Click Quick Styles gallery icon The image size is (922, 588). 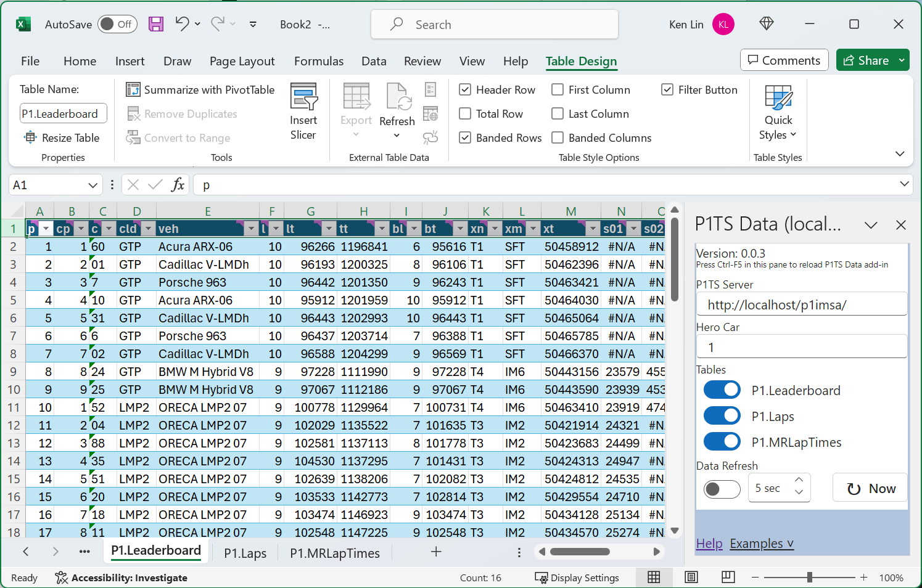pos(778,97)
